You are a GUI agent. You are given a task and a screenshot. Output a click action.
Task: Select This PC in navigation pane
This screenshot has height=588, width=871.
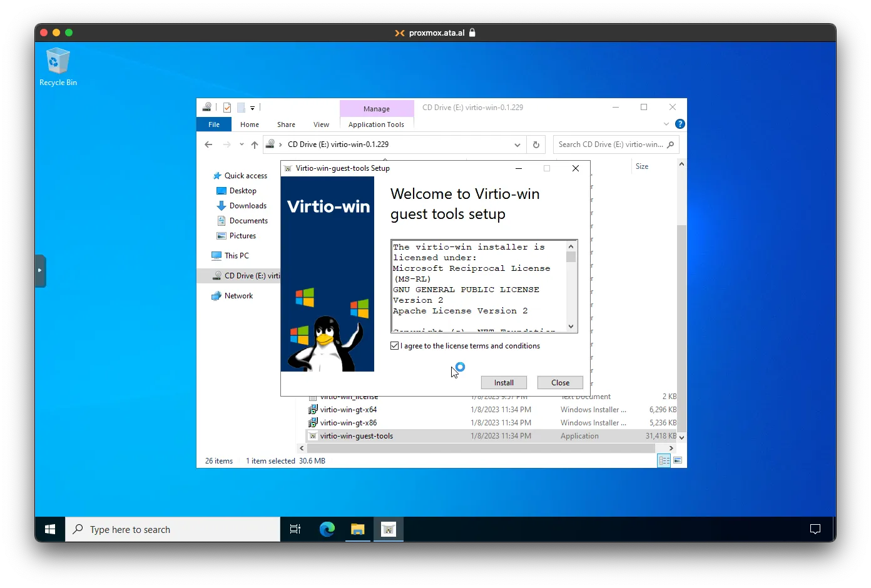pyautogui.click(x=230, y=256)
